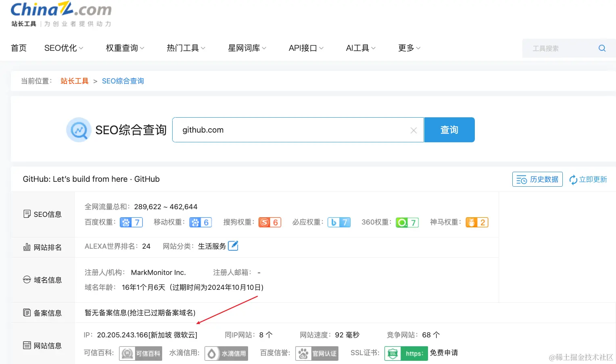Click the edit icon next to 生活服务

click(233, 245)
